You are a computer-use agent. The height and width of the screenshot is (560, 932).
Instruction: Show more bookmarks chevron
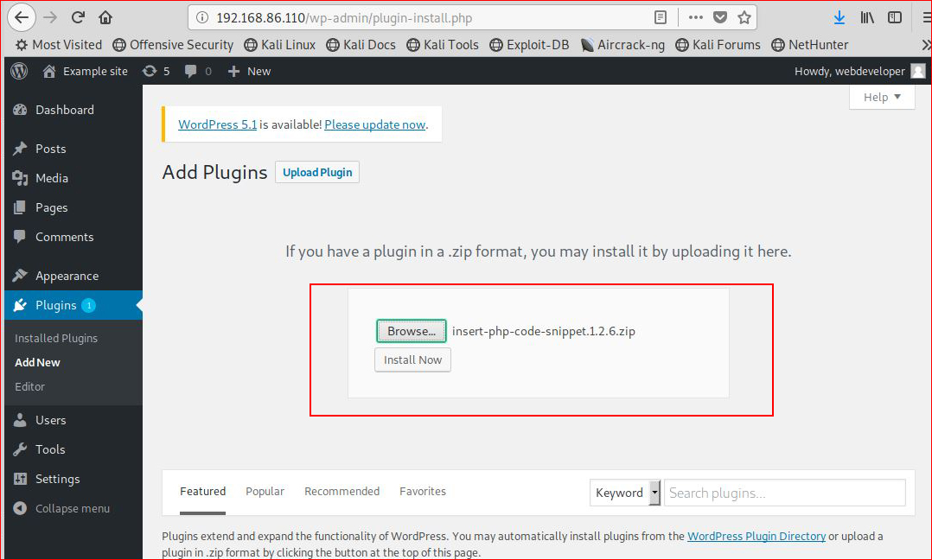(925, 45)
